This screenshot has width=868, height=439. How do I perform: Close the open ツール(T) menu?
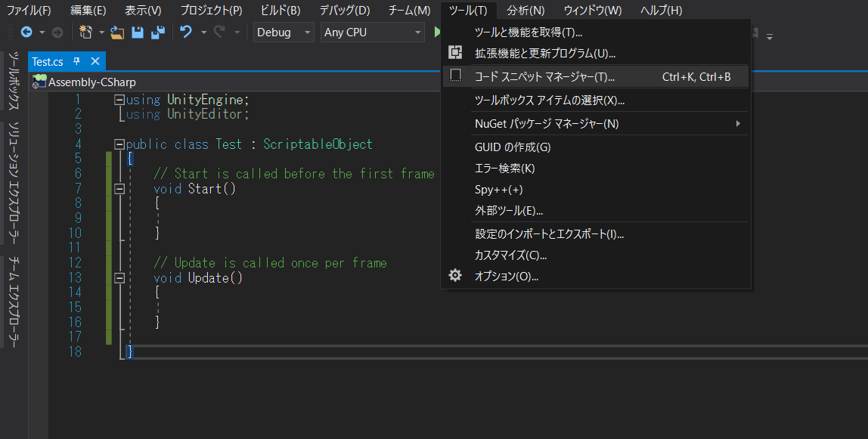468,11
